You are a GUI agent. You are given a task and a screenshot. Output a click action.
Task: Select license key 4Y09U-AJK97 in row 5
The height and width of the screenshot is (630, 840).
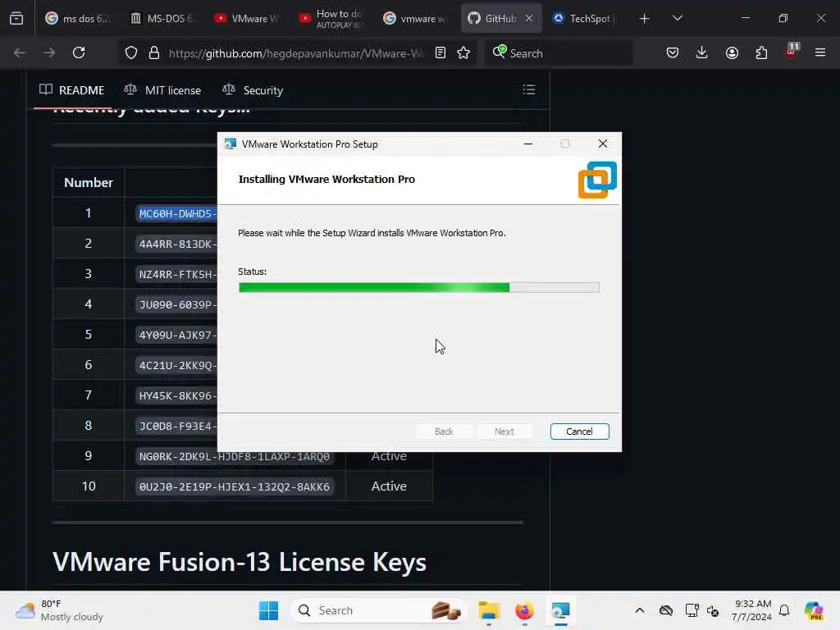(177, 335)
